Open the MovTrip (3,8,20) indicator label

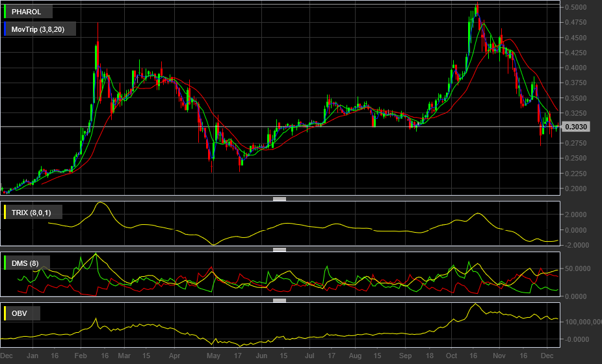[38, 29]
